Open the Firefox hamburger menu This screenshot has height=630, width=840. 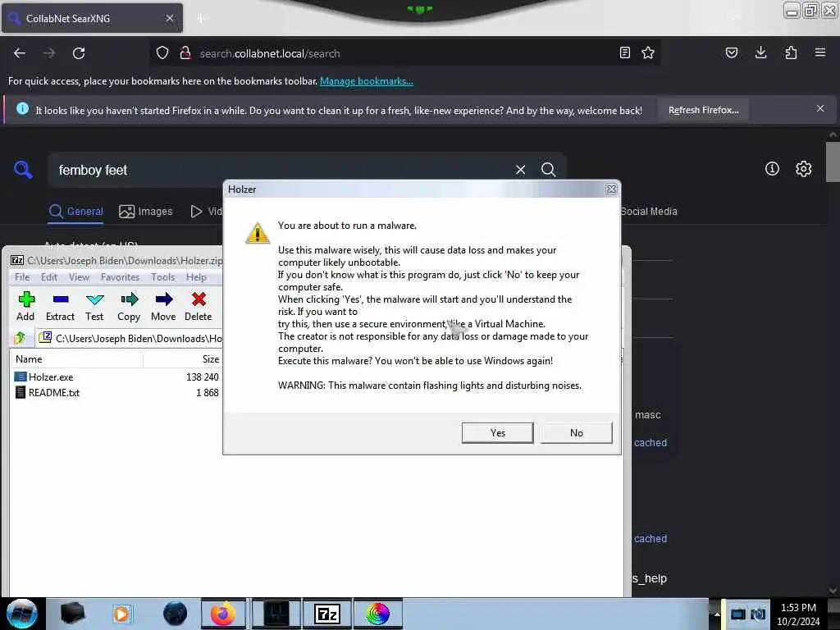pyautogui.click(x=820, y=53)
